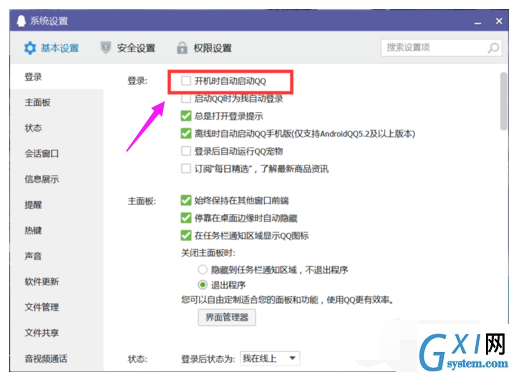Enable 启动QQ时为我自动登录 checkbox

coord(186,99)
